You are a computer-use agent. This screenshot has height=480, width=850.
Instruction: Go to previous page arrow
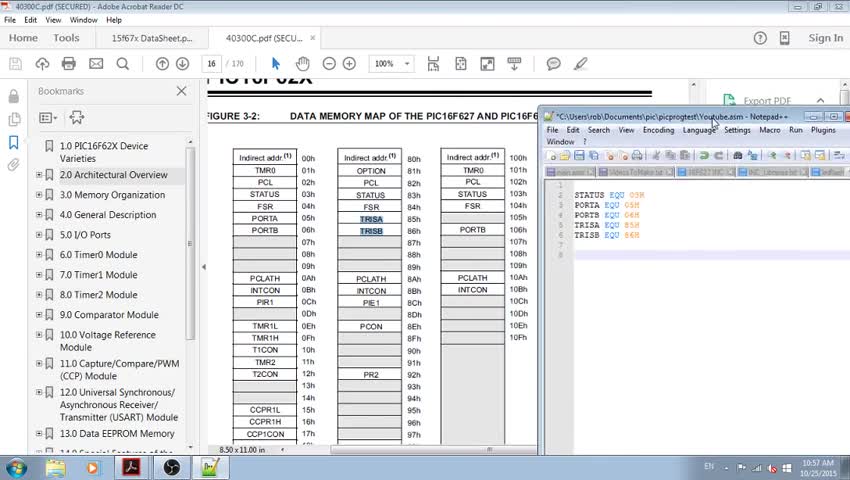(x=162, y=64)
